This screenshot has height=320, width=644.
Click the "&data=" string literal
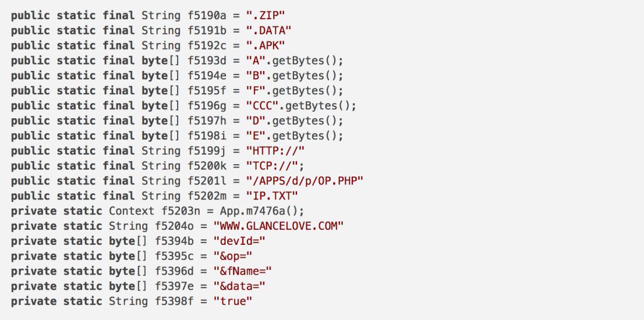[x=240, y=287]
